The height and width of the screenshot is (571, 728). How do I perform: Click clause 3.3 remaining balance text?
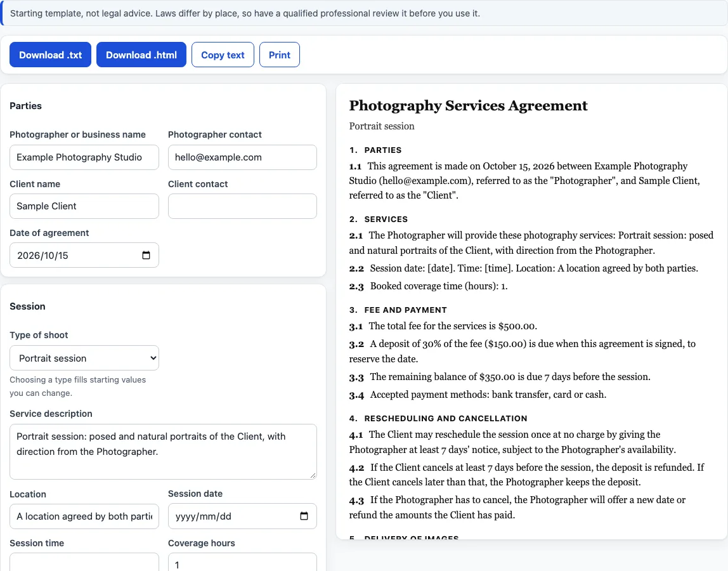coord(500,377)
